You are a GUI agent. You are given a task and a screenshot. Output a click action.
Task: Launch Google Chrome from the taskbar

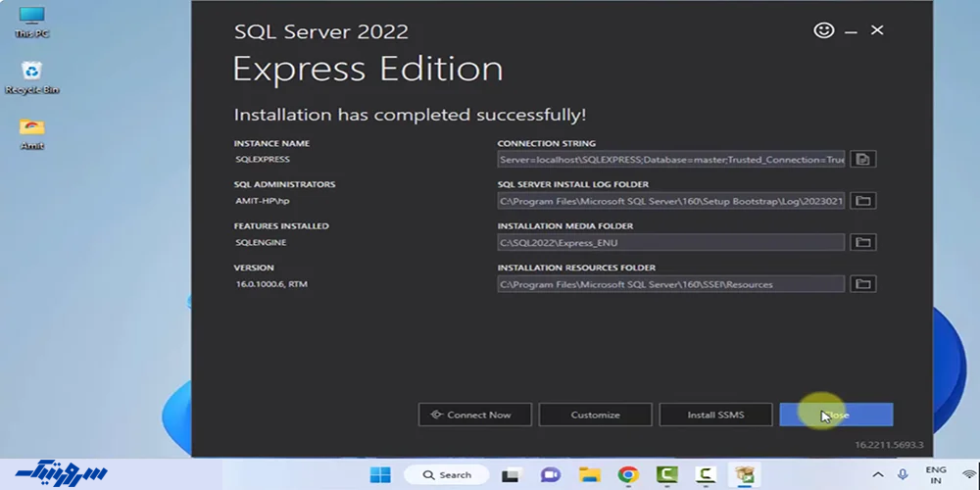[x=628, y=475]
